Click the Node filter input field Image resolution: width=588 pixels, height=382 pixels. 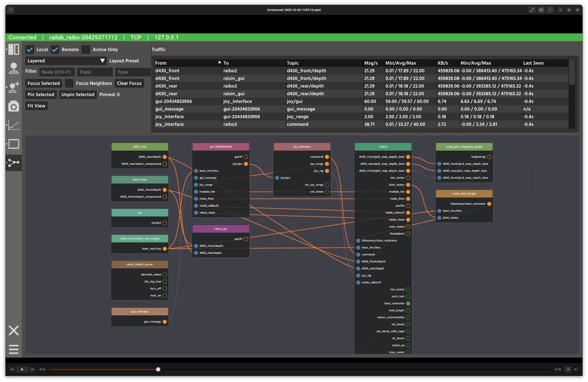[x=57, y=72]
